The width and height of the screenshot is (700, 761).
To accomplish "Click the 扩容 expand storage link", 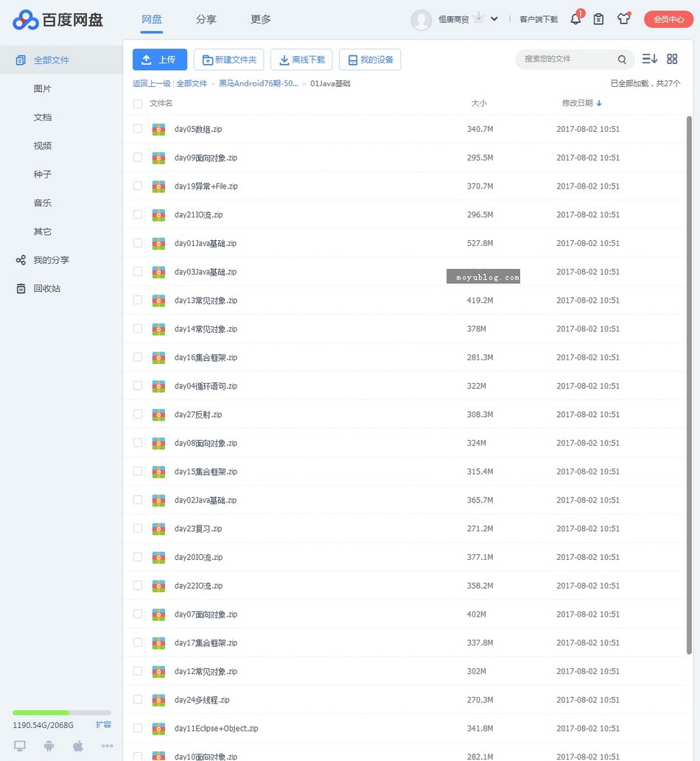I will (x=103, y=725).
